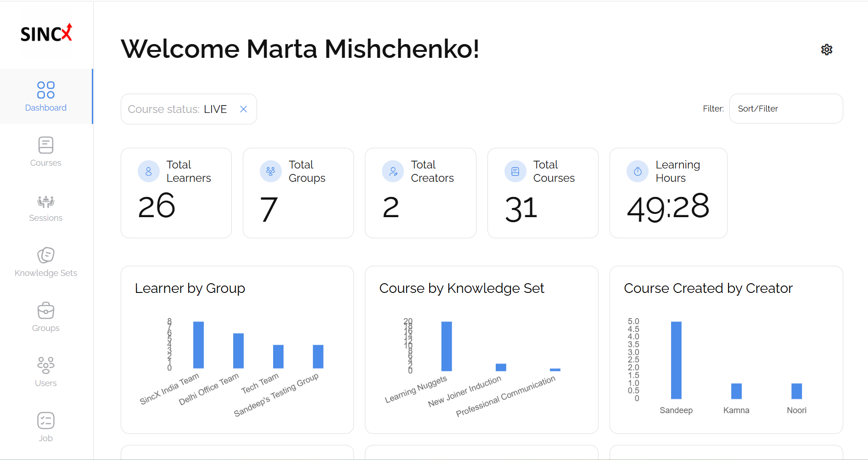The image size is (868, 460).
Task: Open Users in the sidebar
Action: pyautogui.click(x=46, y=366)
